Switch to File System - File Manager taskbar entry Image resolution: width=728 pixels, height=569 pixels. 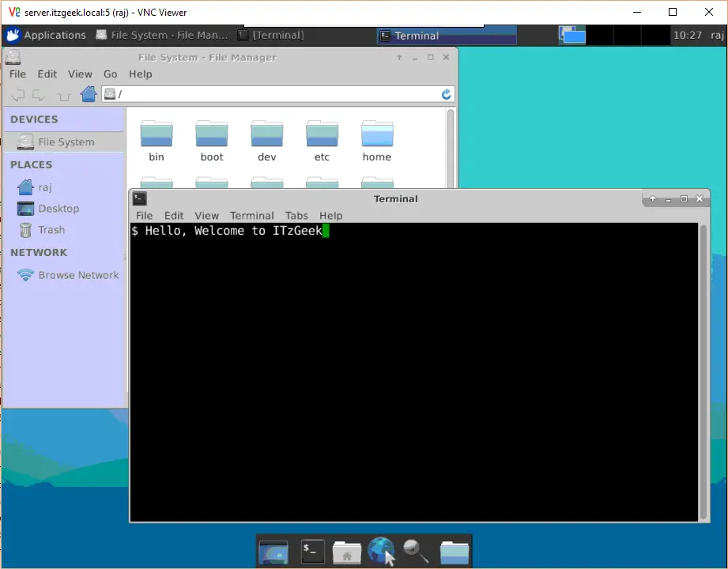tap(162, 36)
